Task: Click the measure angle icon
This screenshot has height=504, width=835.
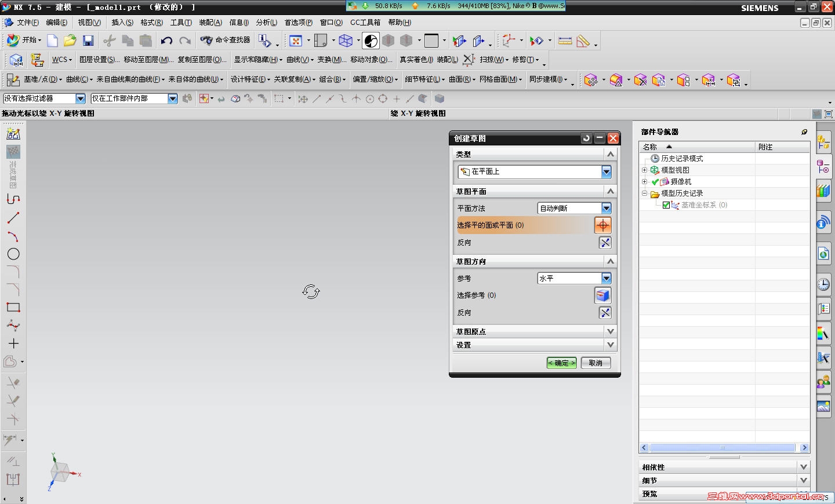Action: click(x=583, y=41)
